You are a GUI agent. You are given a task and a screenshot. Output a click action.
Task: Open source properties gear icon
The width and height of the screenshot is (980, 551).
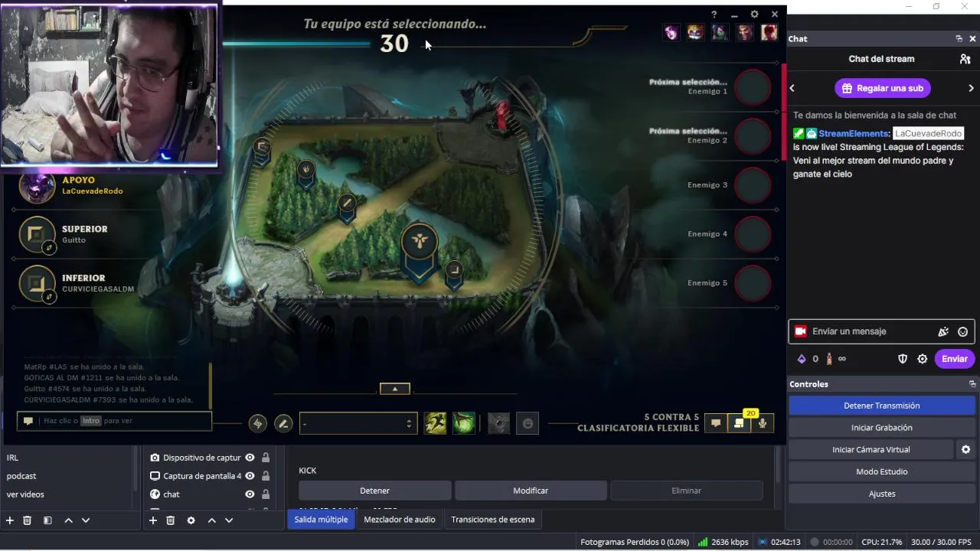pos(191,520)
